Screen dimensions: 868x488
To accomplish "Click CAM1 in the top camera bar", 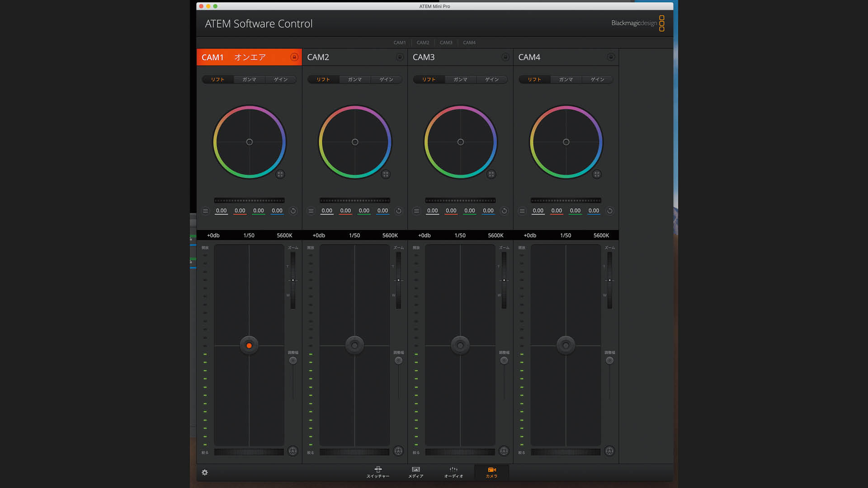I will pyautogui.click(x=400, y=42).
